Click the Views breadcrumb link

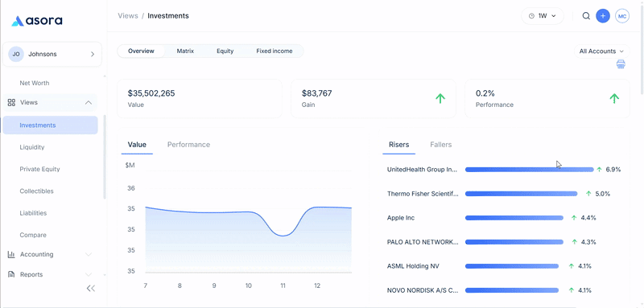[x=127, y=16]
